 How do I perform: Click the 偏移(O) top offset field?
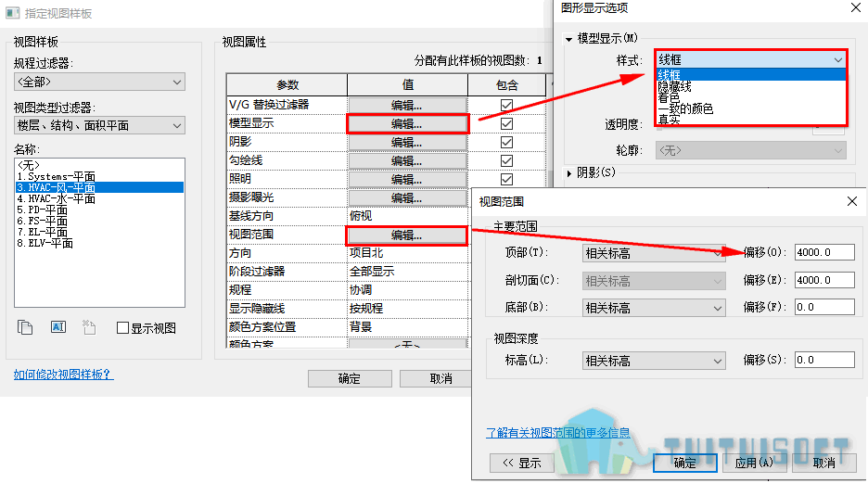pos(824,252)
